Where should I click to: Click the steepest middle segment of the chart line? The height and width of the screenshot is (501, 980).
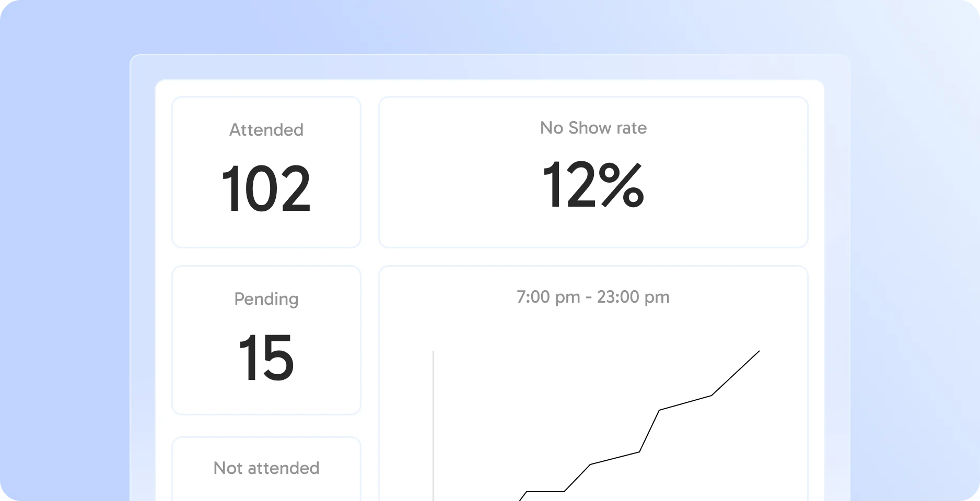649,431
